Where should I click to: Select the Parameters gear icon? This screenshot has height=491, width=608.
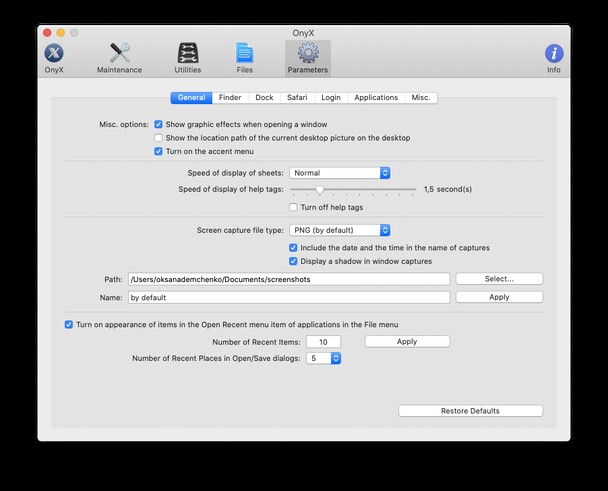[x=308, y=58]
